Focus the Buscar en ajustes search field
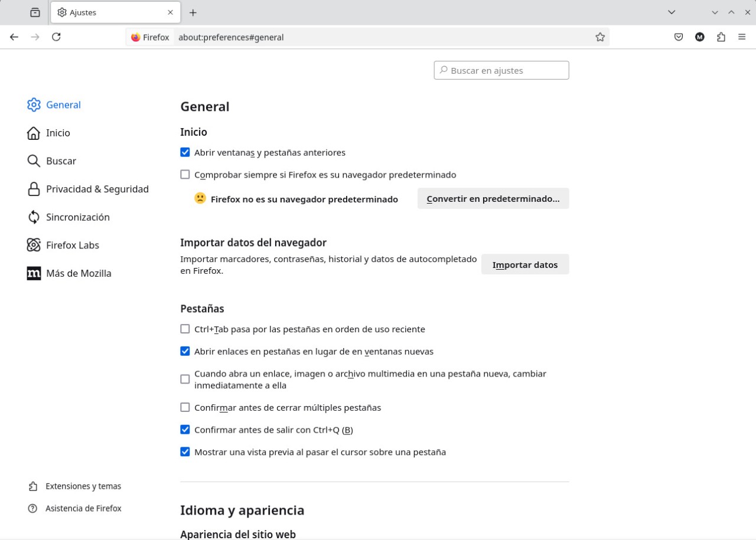Image resolution: width=756 pixels, height=540 pixels. pos(502,70)
